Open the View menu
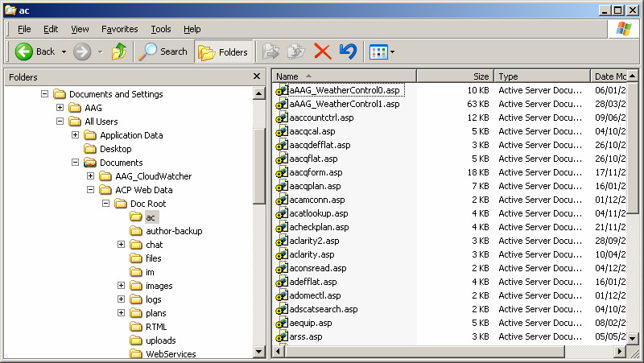The image size is (644, 363). pyautogui.click(x=80, y=29)
